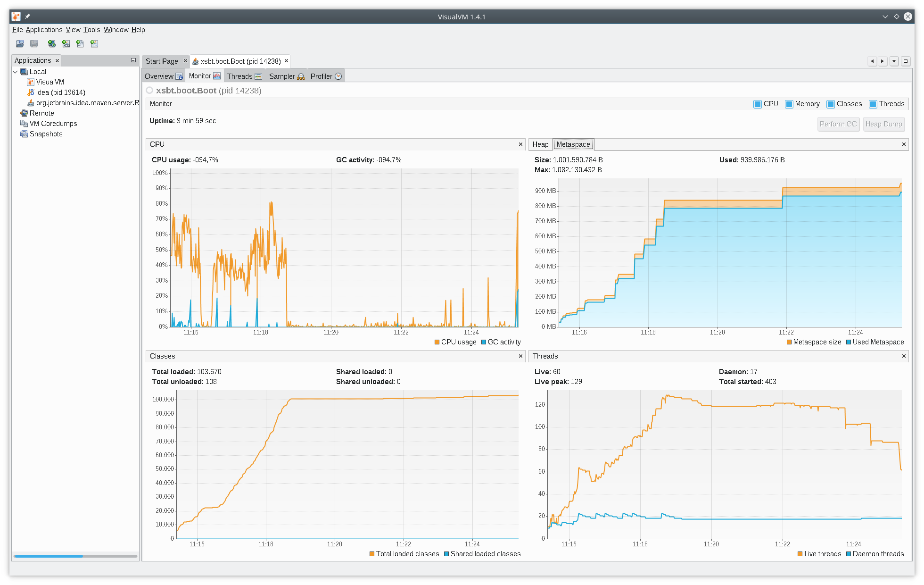Click Add VM Coredump toolbar icon
Image resolution: width=924 pixels, height=585 pixels.
pos(80,44)
